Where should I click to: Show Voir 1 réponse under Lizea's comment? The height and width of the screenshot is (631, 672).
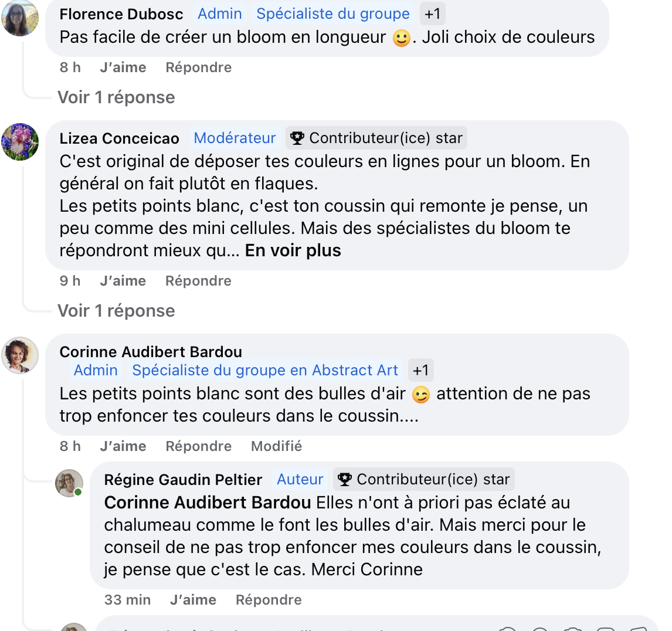click(116, 311)
